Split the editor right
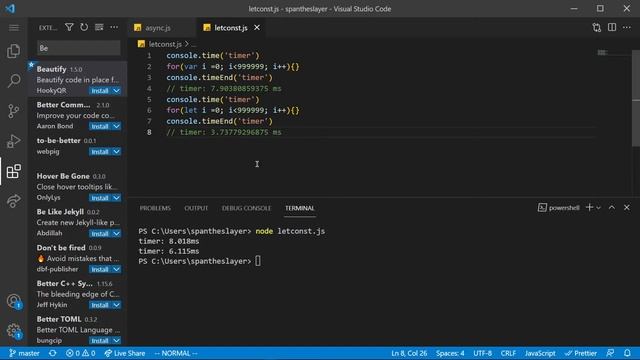This screenshot has width=640, height=360. 612,27
